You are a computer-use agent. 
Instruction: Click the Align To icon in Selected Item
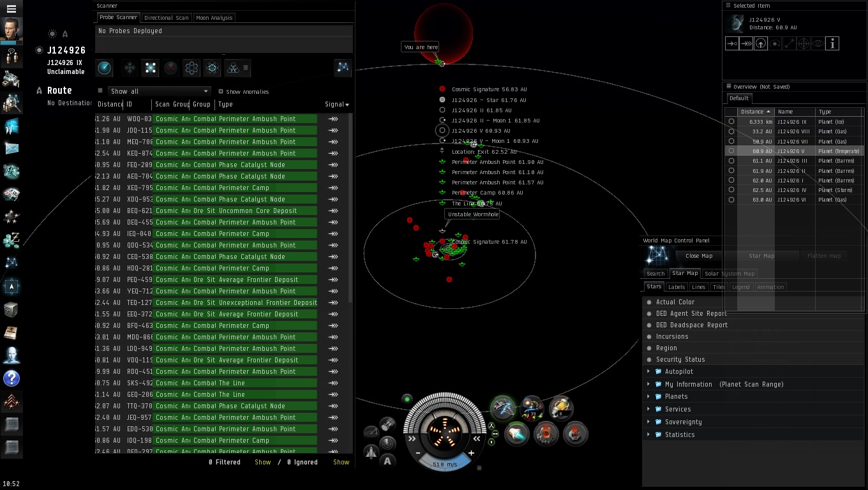(732, 43)
